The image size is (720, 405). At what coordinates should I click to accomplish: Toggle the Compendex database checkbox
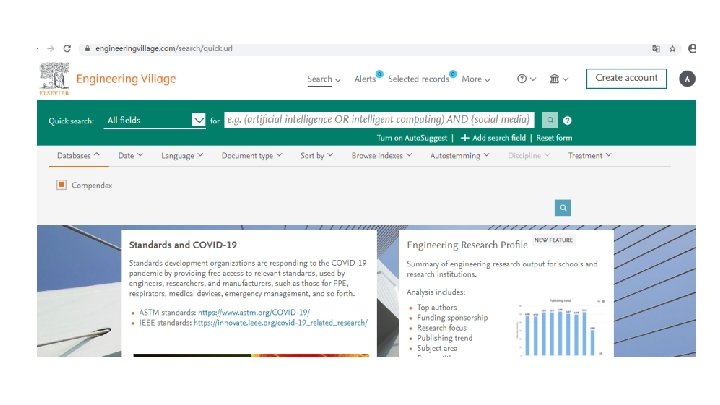pyautogui.click(x=61, y=185)
